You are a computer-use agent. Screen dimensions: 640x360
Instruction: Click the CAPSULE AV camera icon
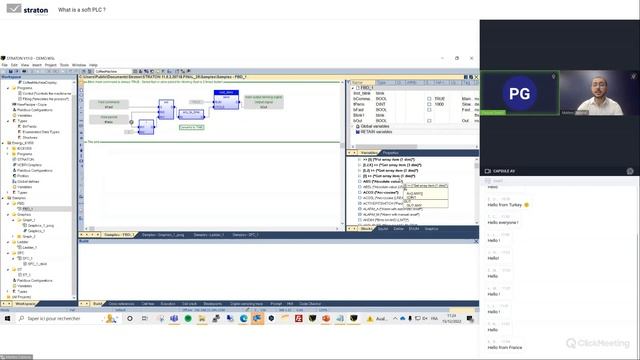[x=487, y=171]
